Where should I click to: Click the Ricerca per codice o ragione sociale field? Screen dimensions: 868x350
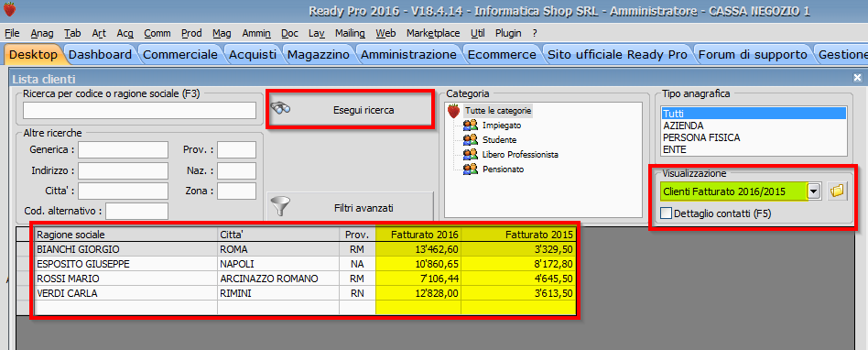[x=139, y=110]
